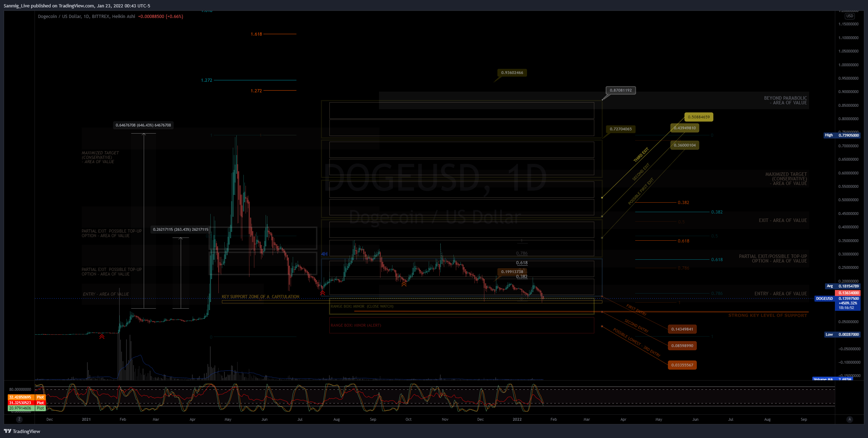Viewport: 868px width, 438px height.
Task: Click the chart title Dogecoin / US Dollar
Action: click(x=87, y=17)
